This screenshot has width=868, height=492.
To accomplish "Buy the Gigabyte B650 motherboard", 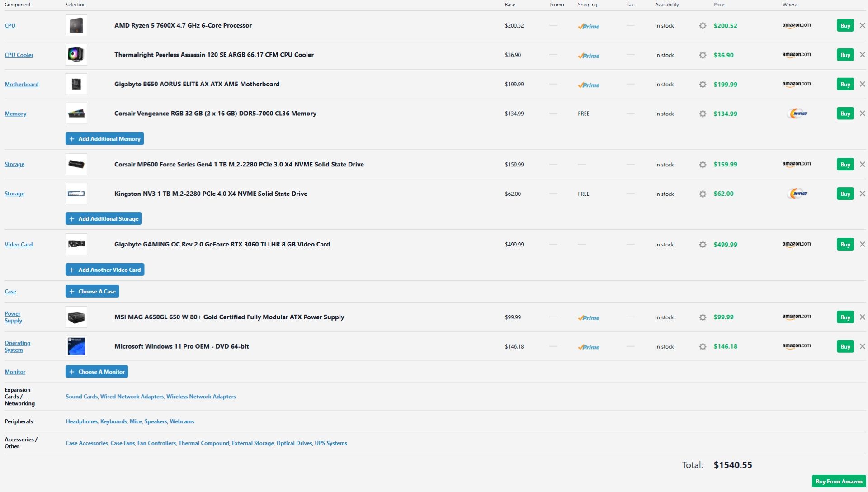I will tap(845, 85).
